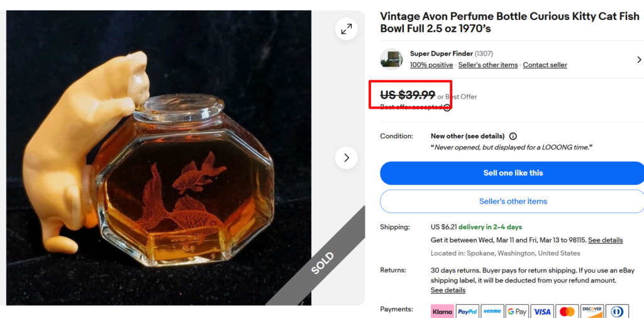Viewport: 644px width, 318px height.
Task: Click the info icon next to condition
Action: click(513, 136)
